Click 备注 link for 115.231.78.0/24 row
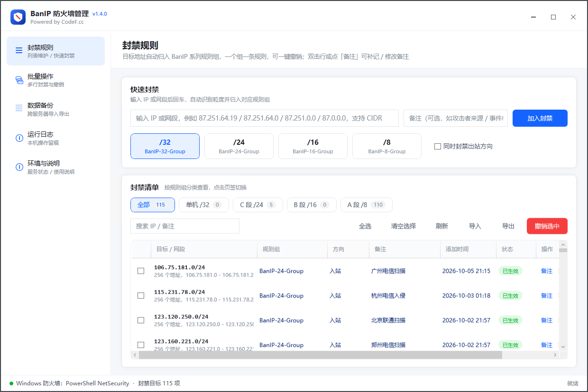The image size is (588, 392). pyautogui.click(x=547, y=296)
